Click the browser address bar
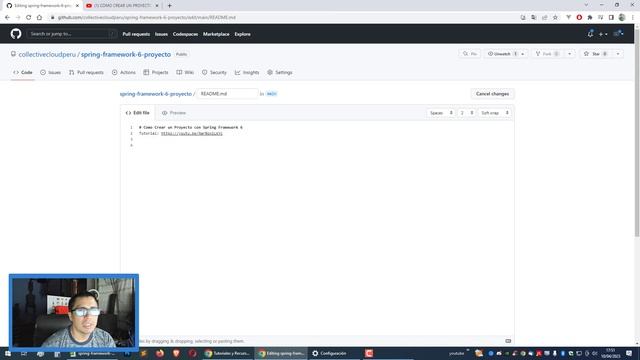 (x=282, y=18)
